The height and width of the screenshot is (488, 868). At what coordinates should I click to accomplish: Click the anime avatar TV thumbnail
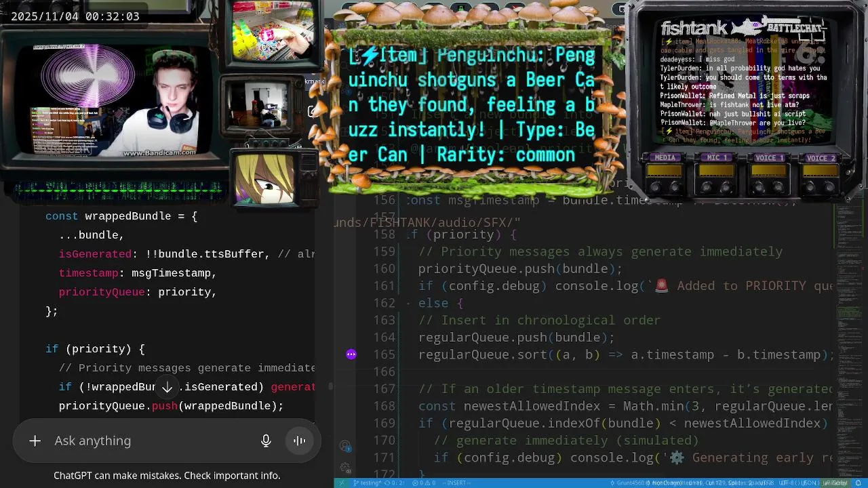[266, 178]
